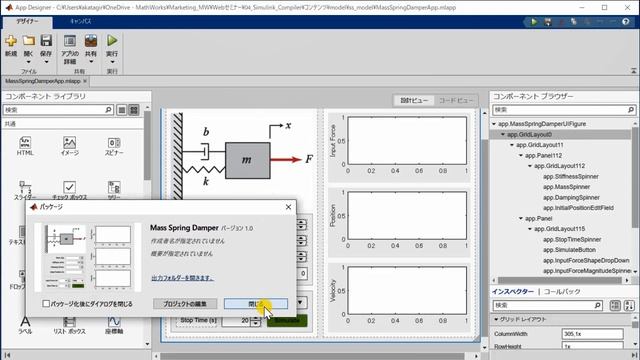The height and width of the screenshot is (360, 640).
Task: Collapse app.GridLayout11 tree node
Action: [512, 145]
